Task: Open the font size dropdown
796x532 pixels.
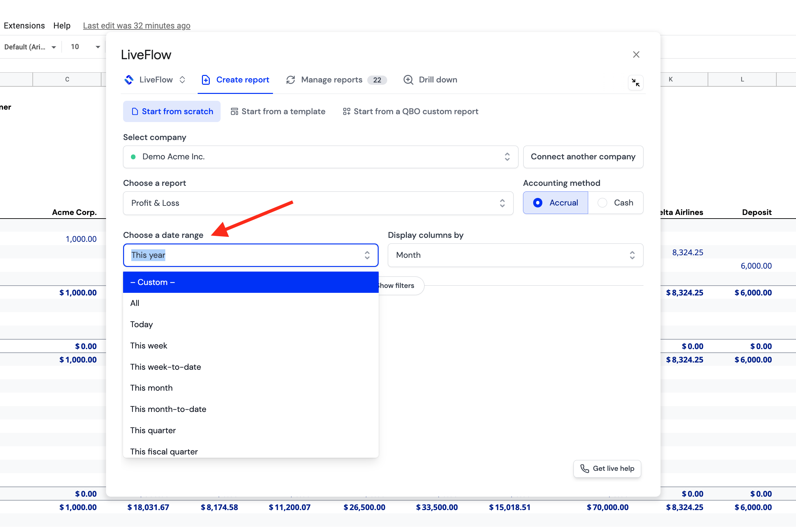Action: (x=85, y=47)
